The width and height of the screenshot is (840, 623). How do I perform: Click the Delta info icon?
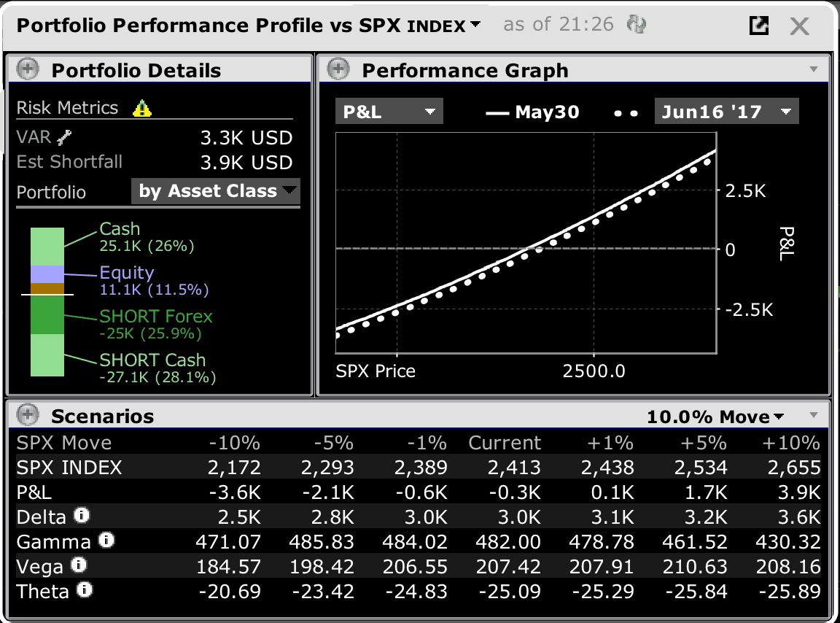(x=82, y=516)
